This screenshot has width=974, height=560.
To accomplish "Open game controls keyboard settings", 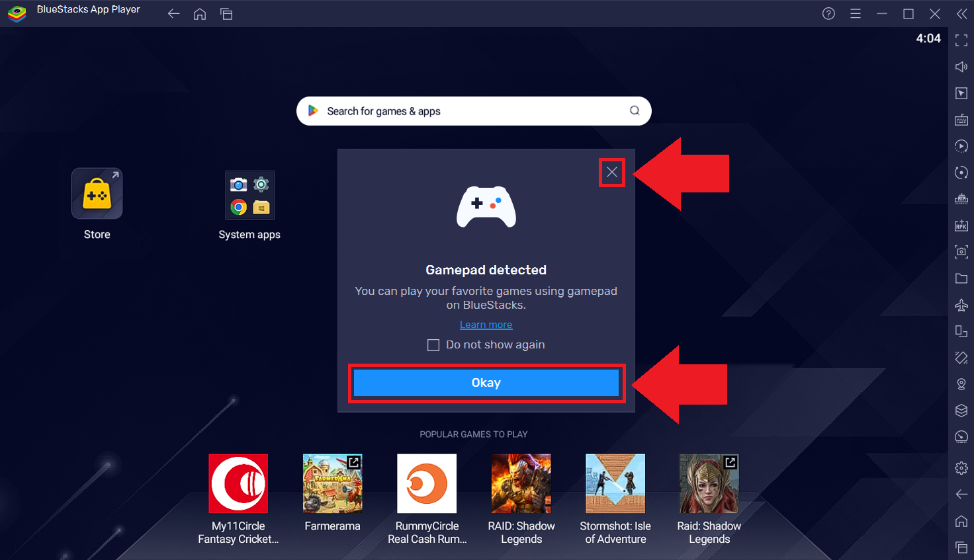I will point(961,119).
